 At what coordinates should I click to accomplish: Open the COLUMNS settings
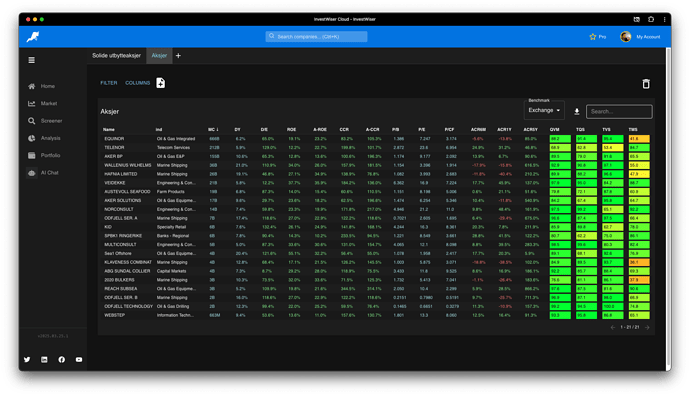pos(138,83)
